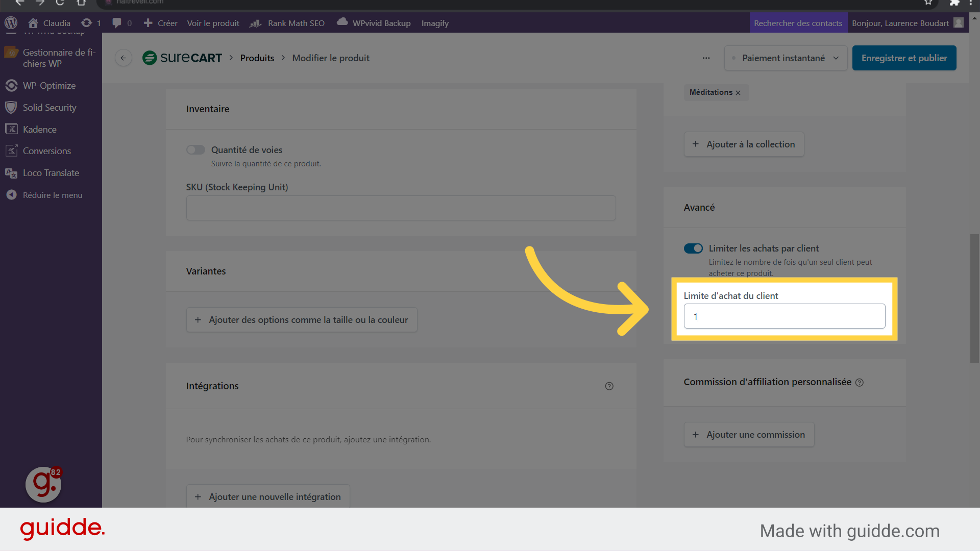Open the Paiement instantané dropdown
The image size is (980, 551).
(x=786, y=58)
